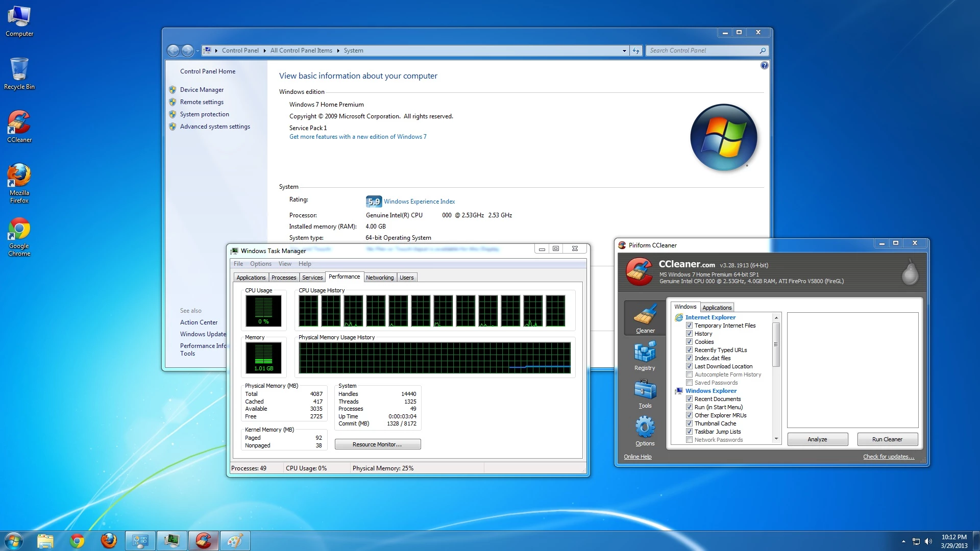
Task: Show hidden system tray icons arrow
Action: [903, 541]
